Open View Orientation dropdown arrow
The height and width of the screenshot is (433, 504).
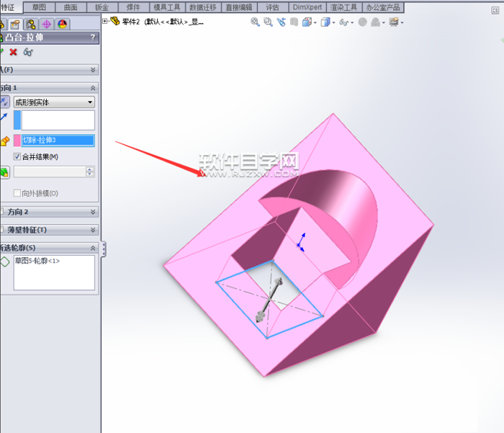pyautogui.click(x=315, y=22)
